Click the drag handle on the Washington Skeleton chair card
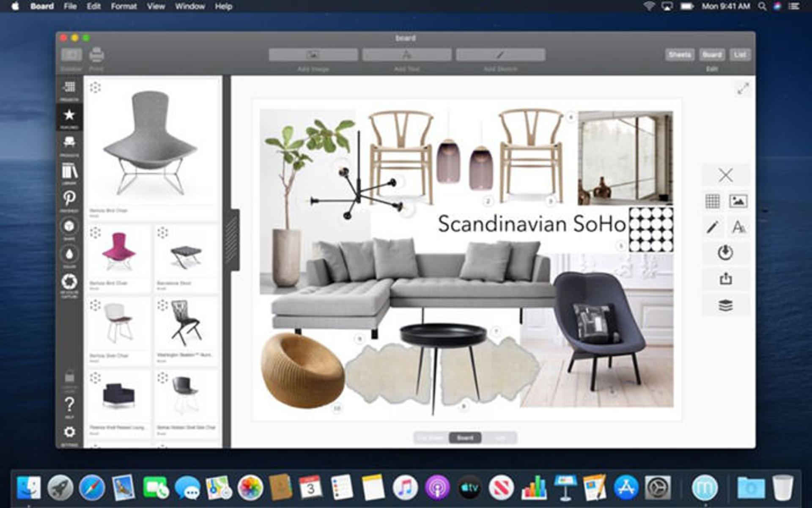812x508 pixels. (162, 305)
